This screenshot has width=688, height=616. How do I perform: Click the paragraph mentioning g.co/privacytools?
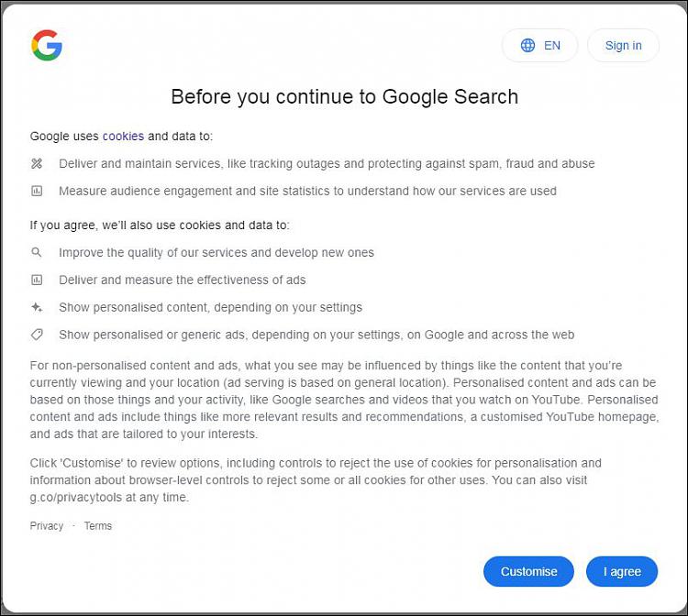[316, 479]
